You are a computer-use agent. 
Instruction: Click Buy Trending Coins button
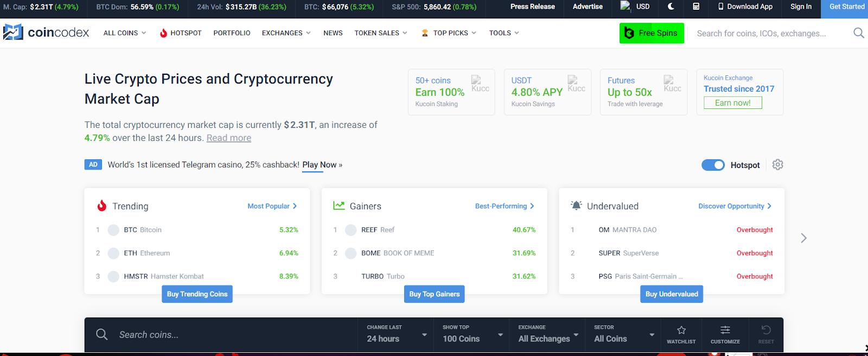coord(197,294)
